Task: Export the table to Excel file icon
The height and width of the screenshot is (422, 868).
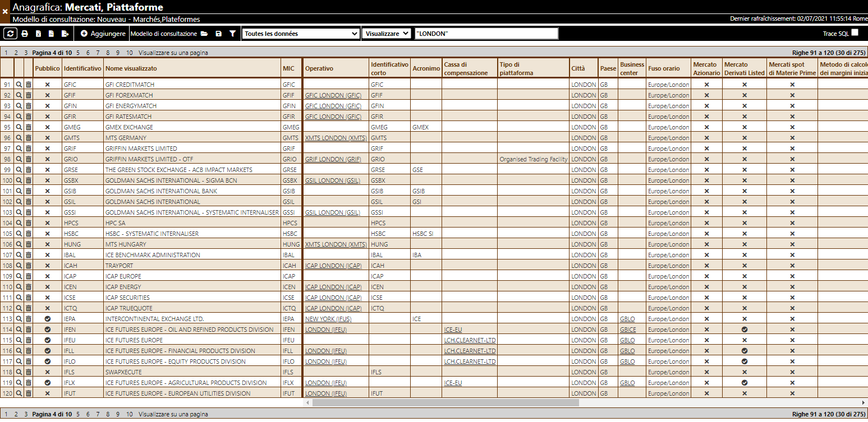Action: pos(38,34)
